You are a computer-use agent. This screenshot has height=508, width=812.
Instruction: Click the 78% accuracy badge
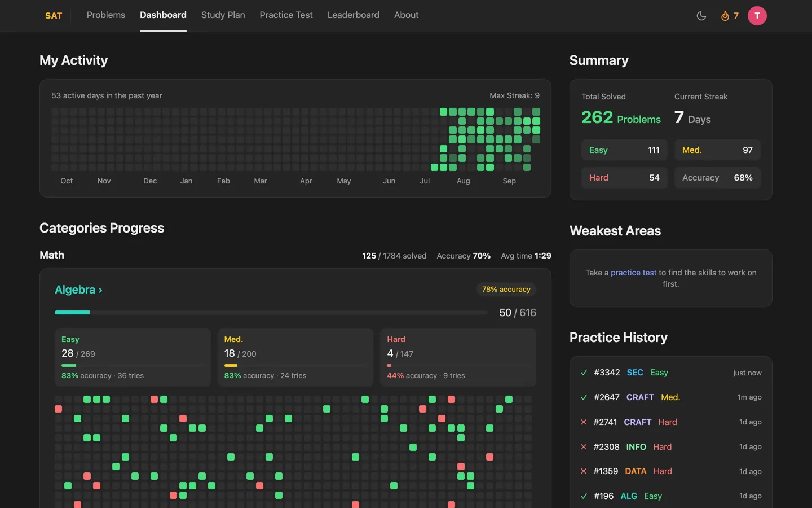click(506, 290)
